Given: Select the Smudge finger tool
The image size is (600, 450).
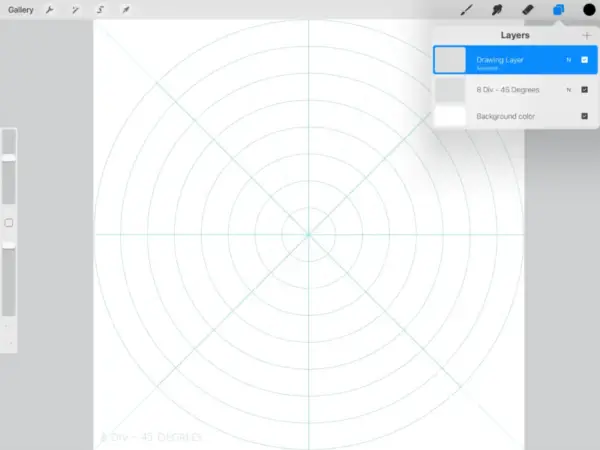Looking at the screenshot, I should (497, 10).
